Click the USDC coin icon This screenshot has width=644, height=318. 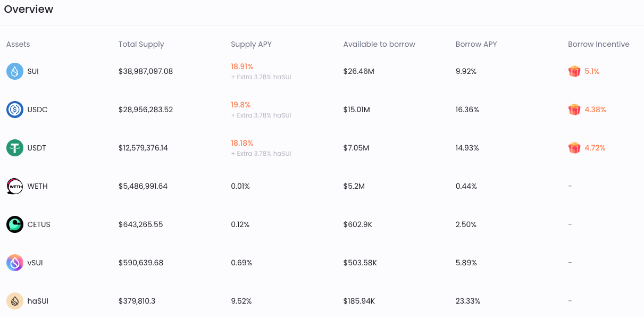[x=15, y=110]
